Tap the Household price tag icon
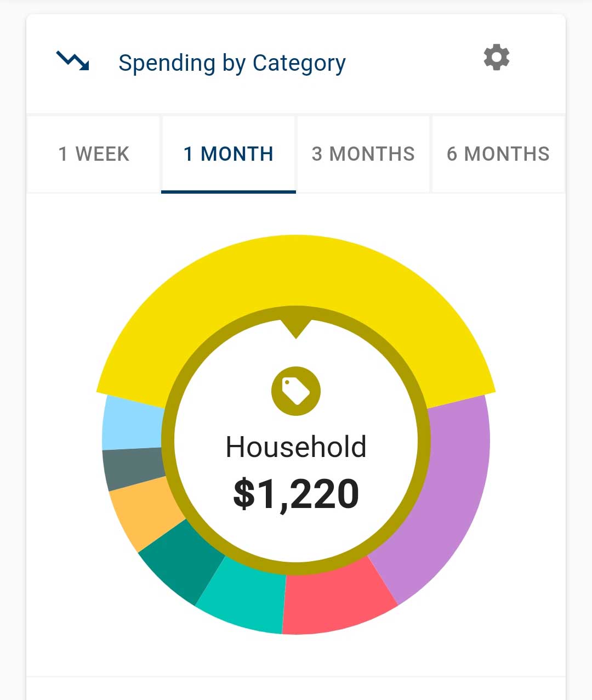 296,391
